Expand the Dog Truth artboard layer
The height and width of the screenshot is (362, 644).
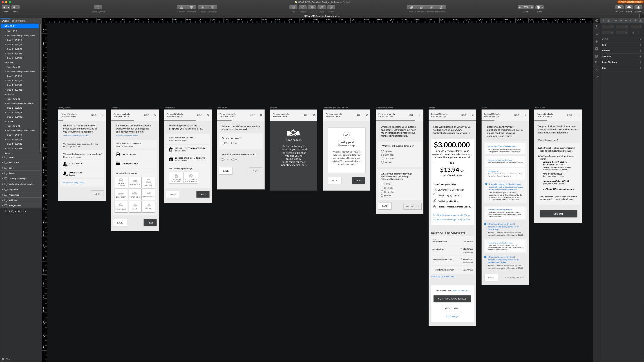point(3,189)
